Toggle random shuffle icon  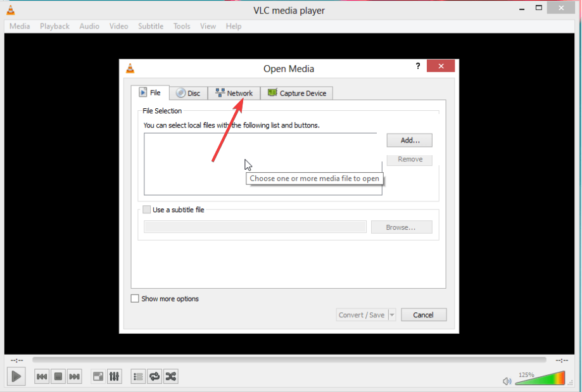pos(171,377)
